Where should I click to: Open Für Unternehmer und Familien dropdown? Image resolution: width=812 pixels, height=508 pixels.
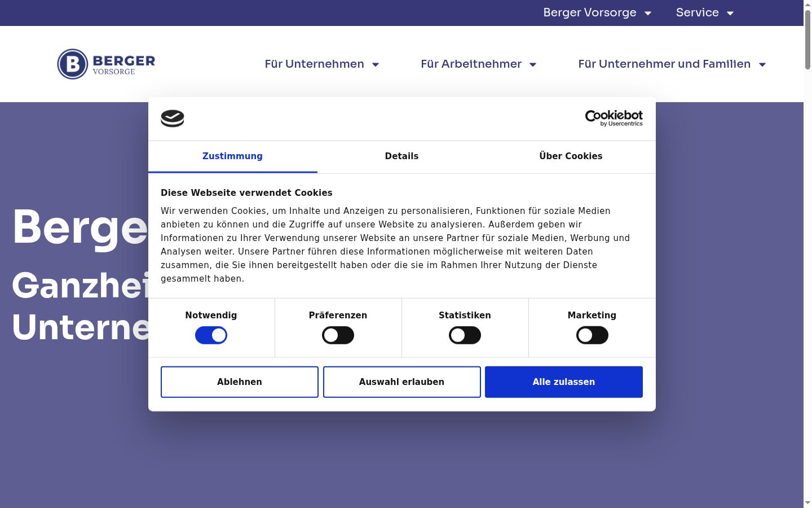pos(672,64)
